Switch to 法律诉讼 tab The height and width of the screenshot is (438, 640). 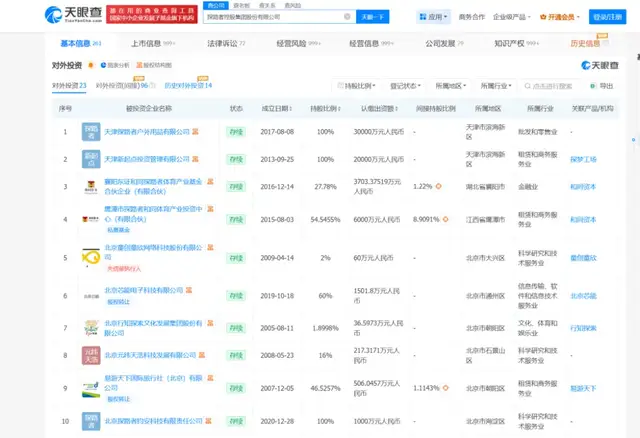point(226,43)
